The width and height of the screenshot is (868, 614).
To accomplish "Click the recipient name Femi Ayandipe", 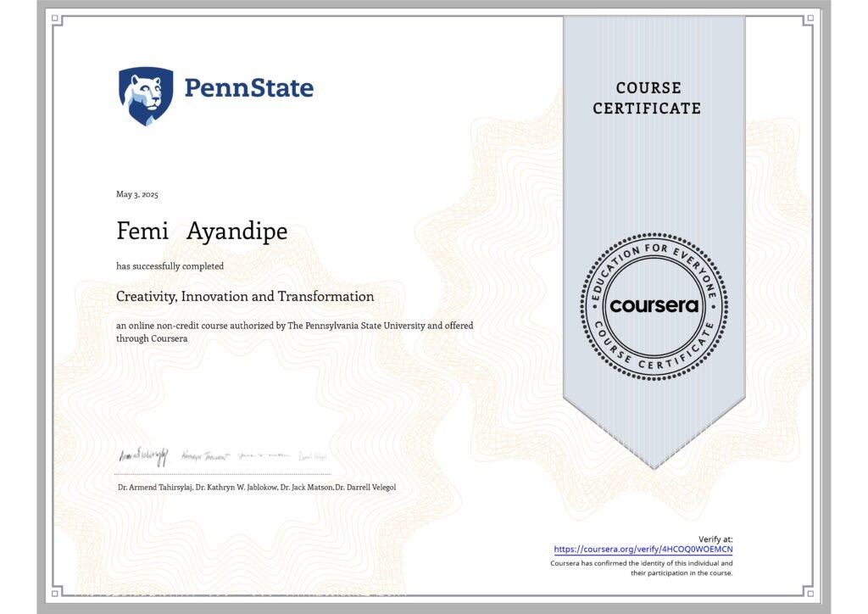I will click(202, 231).
